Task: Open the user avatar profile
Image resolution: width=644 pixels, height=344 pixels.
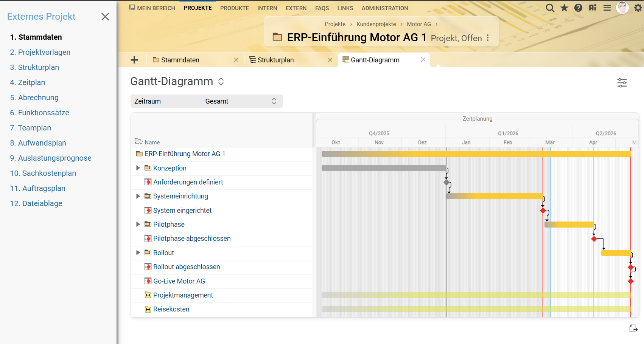Action: 622,8
